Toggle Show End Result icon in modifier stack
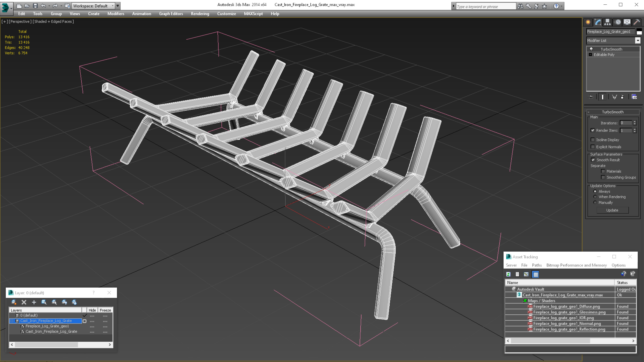Image resolution: width=644 pixels, height=362 pixels. (602, 97)
